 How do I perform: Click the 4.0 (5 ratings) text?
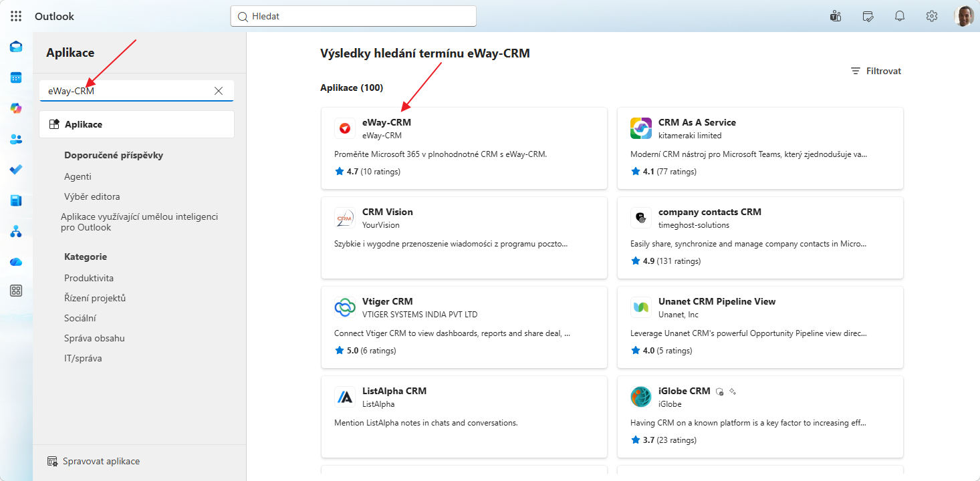click(667, 351)
